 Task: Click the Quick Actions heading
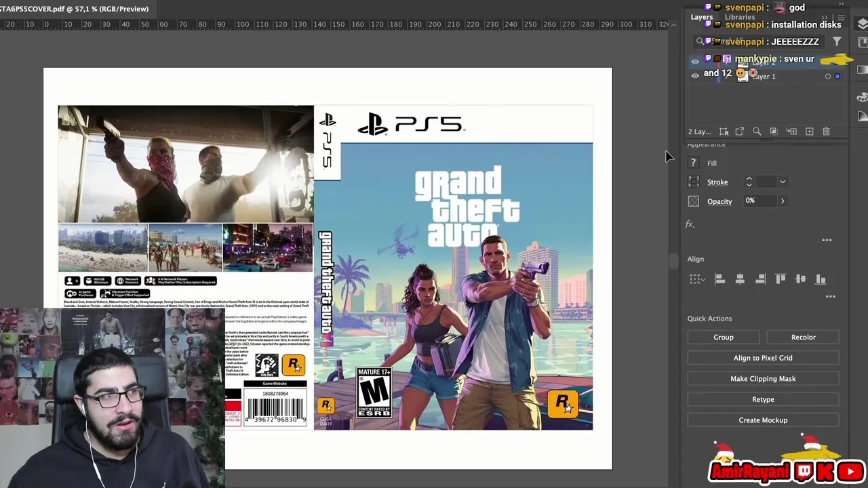point(709,319)
